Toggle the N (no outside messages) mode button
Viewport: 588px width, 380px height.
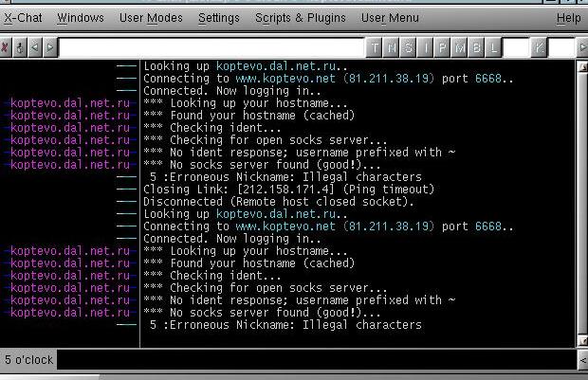click(x=391, y=47)
